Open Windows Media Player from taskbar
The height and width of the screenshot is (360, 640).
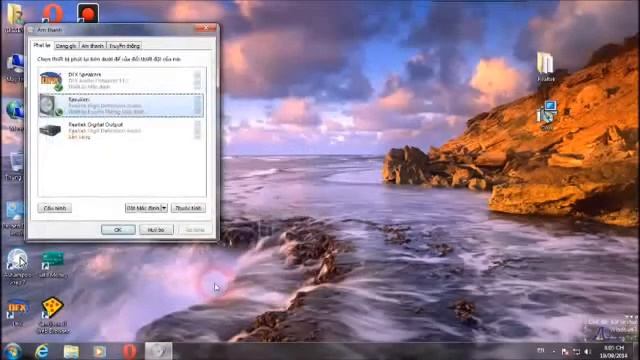[x=99, y=351]
